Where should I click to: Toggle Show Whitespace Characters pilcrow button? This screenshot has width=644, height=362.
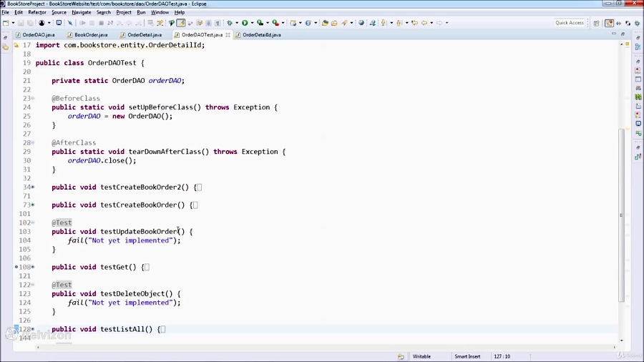tap(218, 23)
